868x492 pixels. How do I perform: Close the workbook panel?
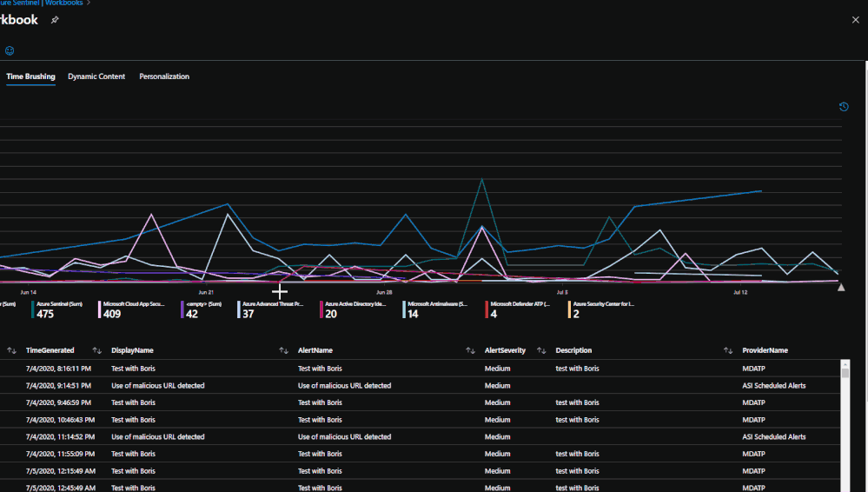855,20
